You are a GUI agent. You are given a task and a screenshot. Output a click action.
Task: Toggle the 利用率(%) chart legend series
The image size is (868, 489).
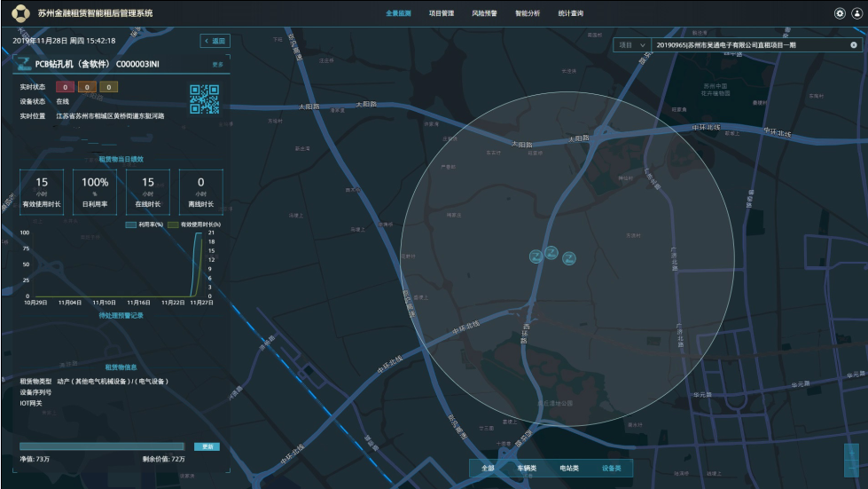(146, 225)
